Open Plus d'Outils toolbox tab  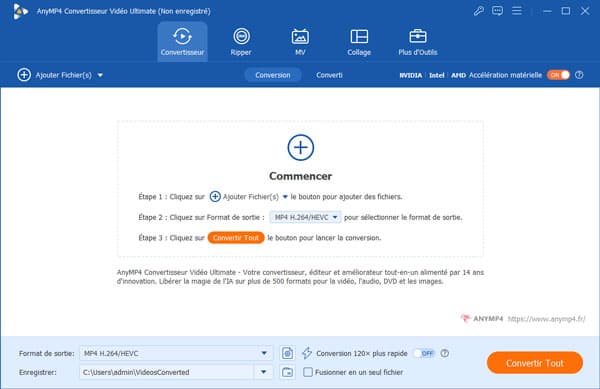417,41
